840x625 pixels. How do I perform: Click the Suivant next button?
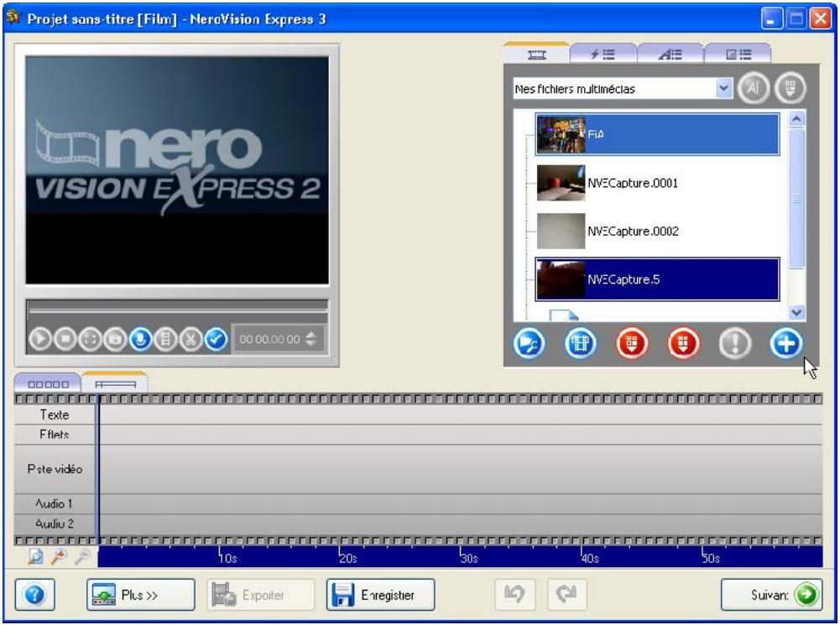pyautogui.click(x=771, y=595)
